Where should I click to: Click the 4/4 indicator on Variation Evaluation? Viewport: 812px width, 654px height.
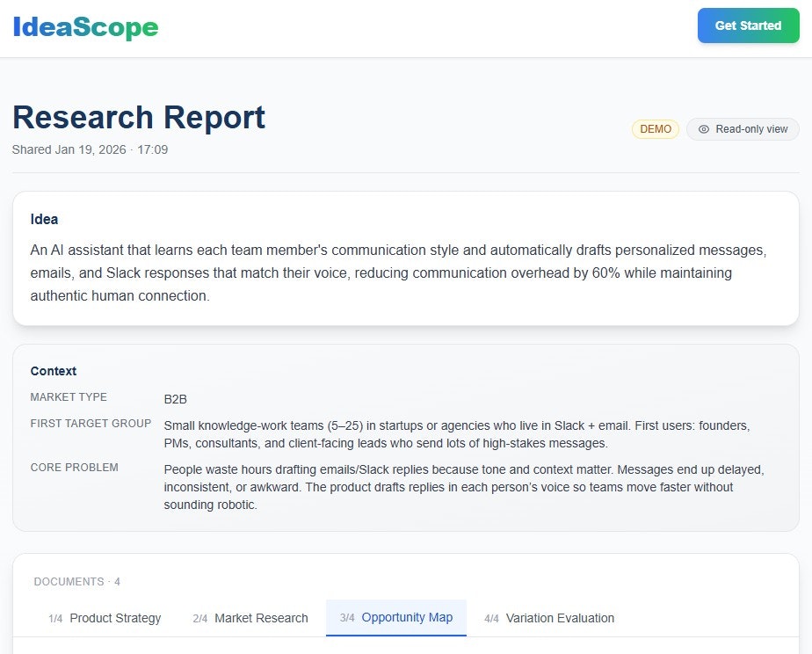tap(492, 618)
